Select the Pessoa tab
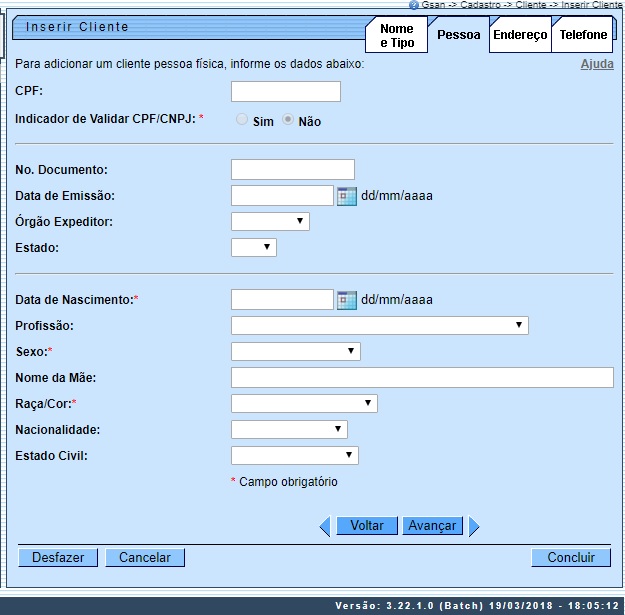The width and height of the screenshot is (625, 615). (458, 35)
